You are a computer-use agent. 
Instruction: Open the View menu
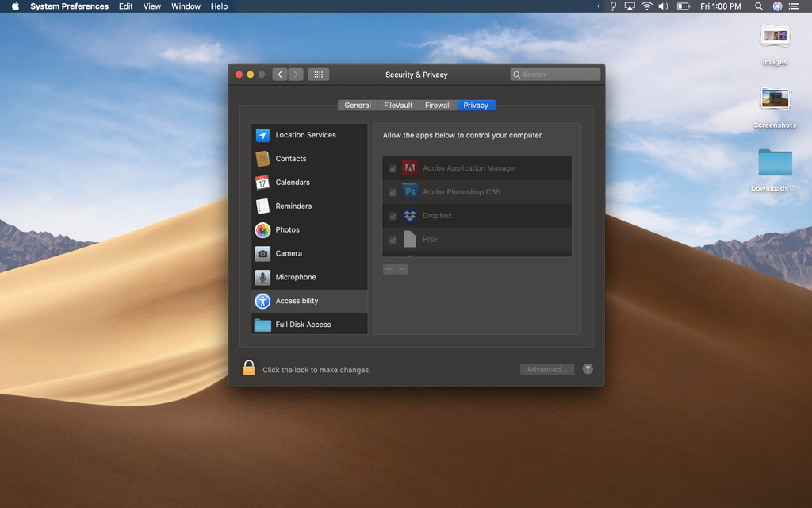click(x=151, y=6)
